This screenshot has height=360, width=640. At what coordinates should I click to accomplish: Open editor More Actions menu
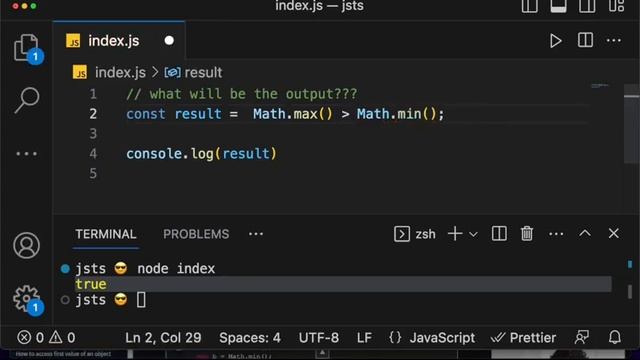[x=613, y=40]
